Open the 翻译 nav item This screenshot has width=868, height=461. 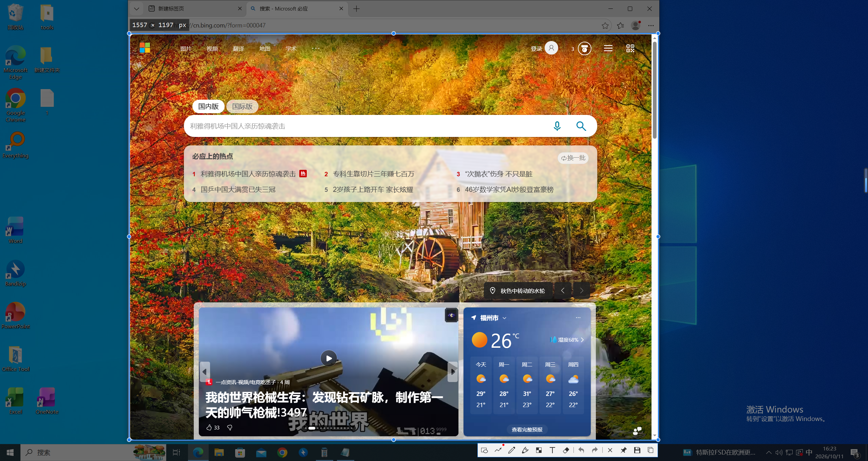[x=239, y=48]
